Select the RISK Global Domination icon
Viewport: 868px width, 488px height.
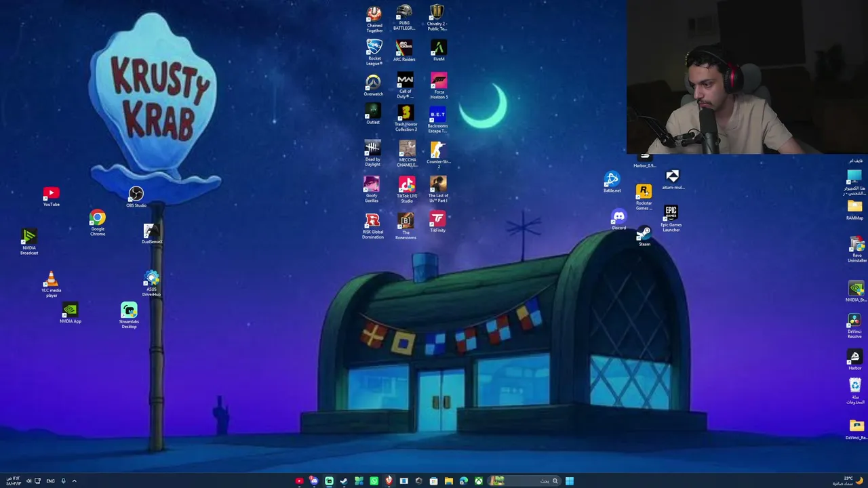[x=372, y=226]
